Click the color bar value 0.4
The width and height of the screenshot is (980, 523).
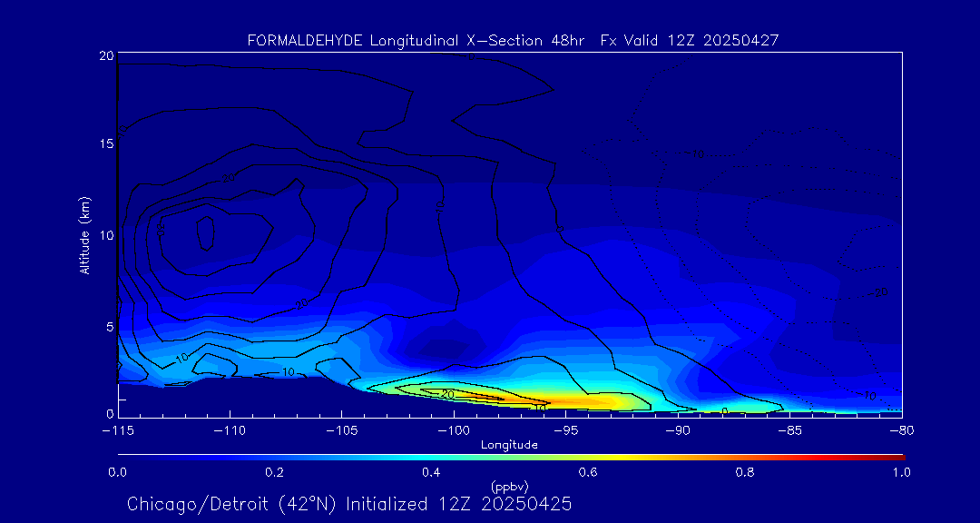click(x=432, y=472)
